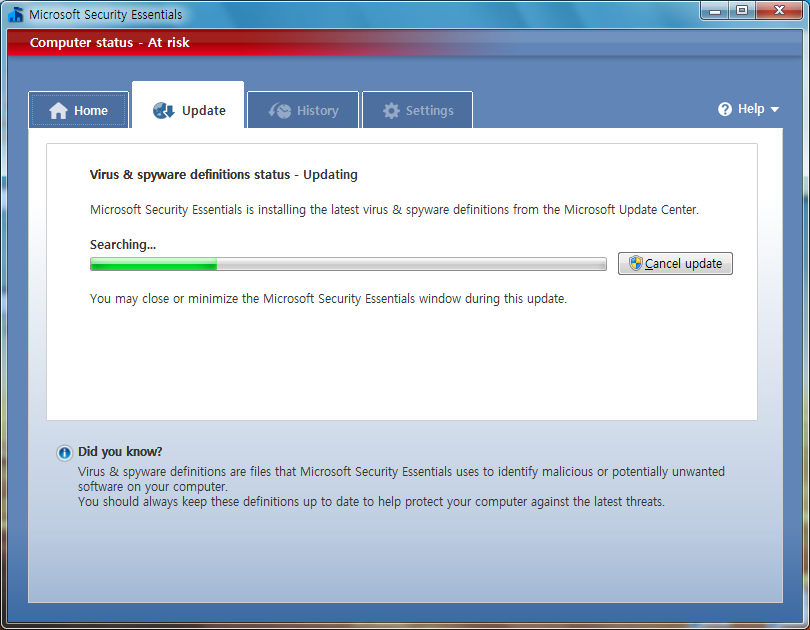Expand the Help dropdown arrow
The image size is (810, 630).
click(774, 109)
